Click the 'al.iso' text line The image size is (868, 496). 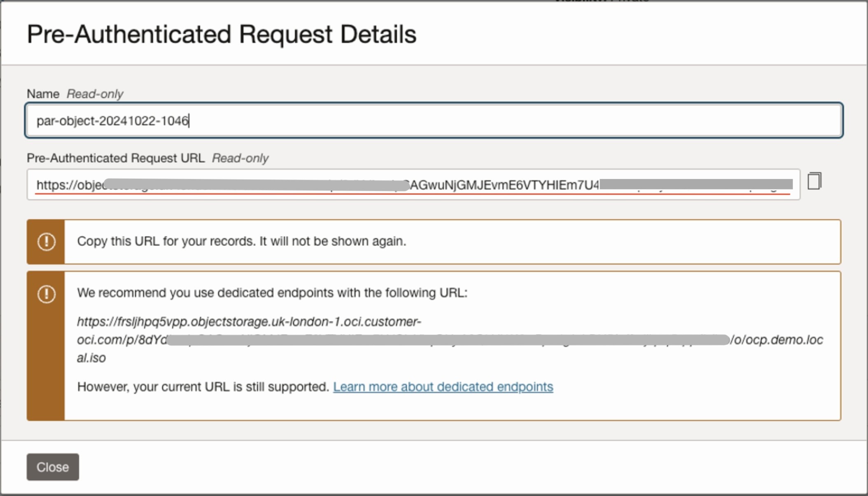(91, 358)
